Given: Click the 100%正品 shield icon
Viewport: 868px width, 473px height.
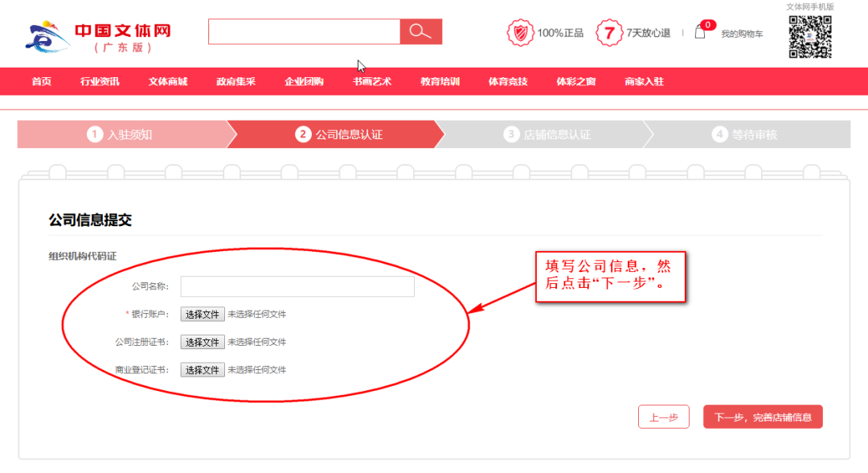Looking at the screenshot, I should pyautogui.click(x=520, y=33).
